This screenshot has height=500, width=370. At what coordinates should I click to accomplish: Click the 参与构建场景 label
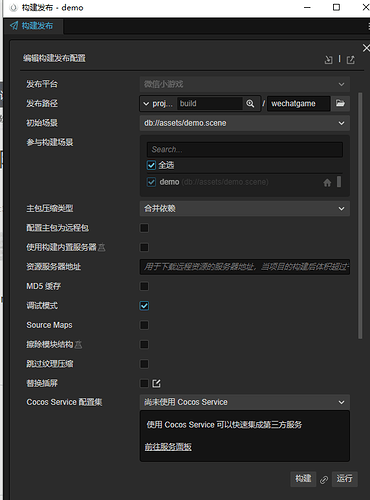[x=50, y=142]
